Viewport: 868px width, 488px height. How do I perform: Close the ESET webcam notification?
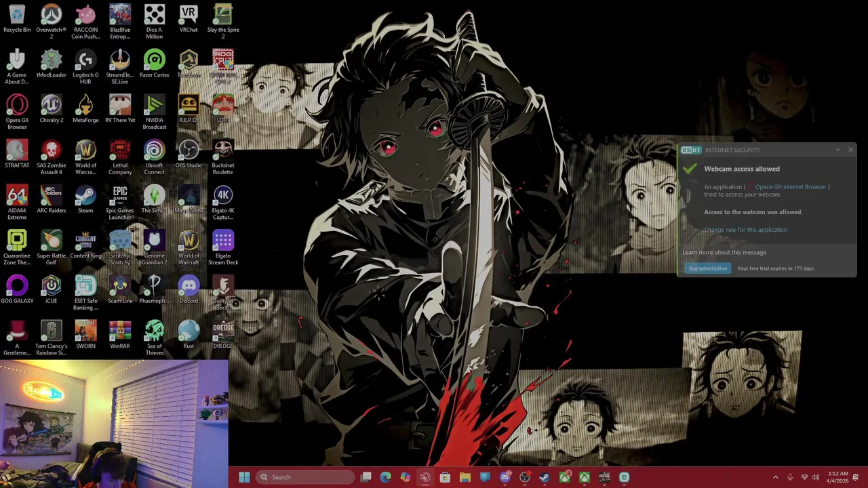pos(850,150)
